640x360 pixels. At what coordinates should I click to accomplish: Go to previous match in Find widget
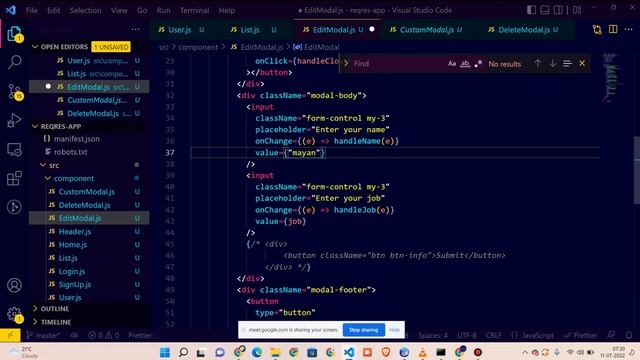[538, 64]
